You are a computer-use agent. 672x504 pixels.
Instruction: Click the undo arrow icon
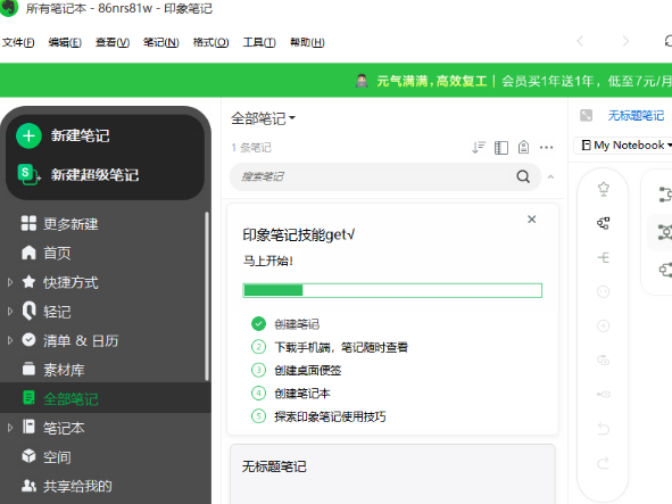point(603,429)
